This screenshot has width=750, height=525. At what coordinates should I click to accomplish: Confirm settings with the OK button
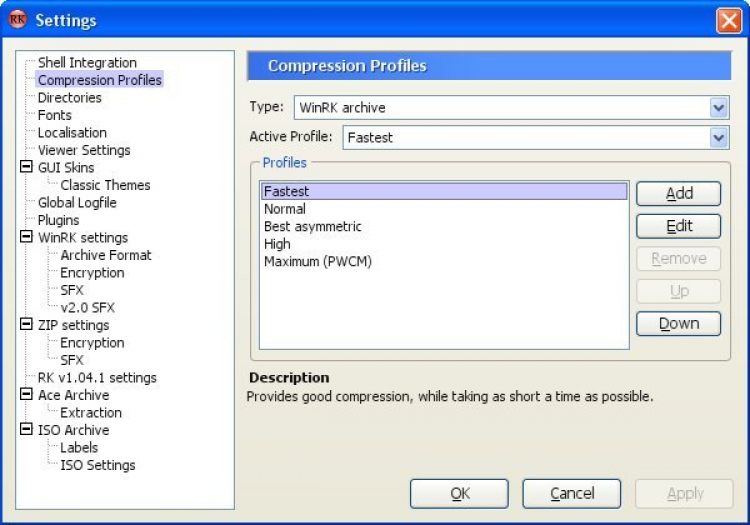click(x=459, y=493)
